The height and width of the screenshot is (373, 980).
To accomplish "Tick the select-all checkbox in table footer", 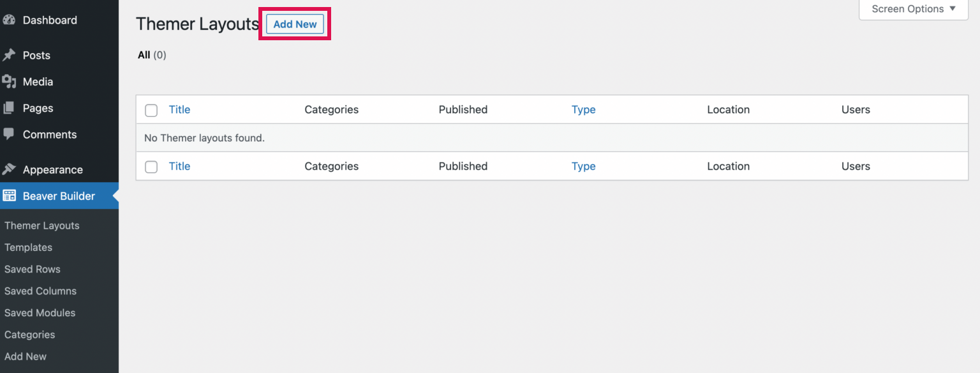I will click(151, 167).
